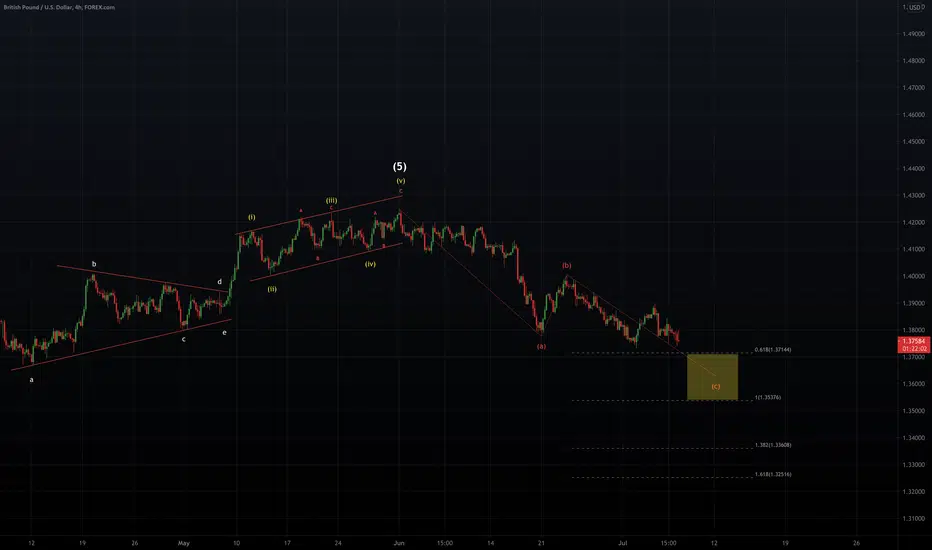
Task: Select the yellow (iv) wave label
Action: [x=370, y=264]
